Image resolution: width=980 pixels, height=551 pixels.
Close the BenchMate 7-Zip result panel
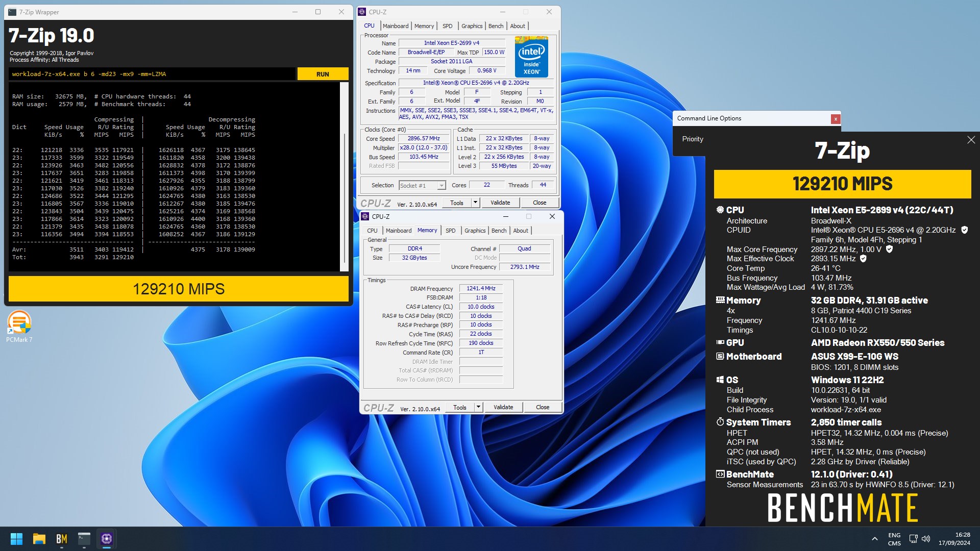coord(971,140)
